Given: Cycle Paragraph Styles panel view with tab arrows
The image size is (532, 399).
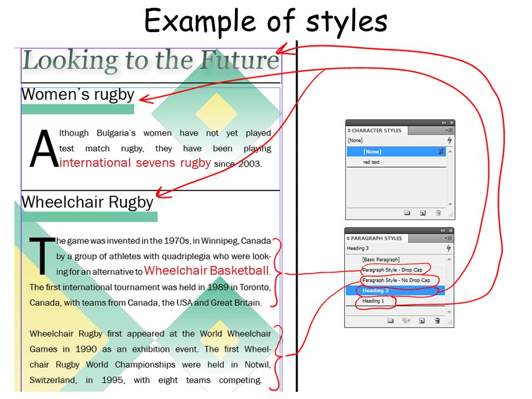Looking at the screenshot, I should (x=348, y=238).
